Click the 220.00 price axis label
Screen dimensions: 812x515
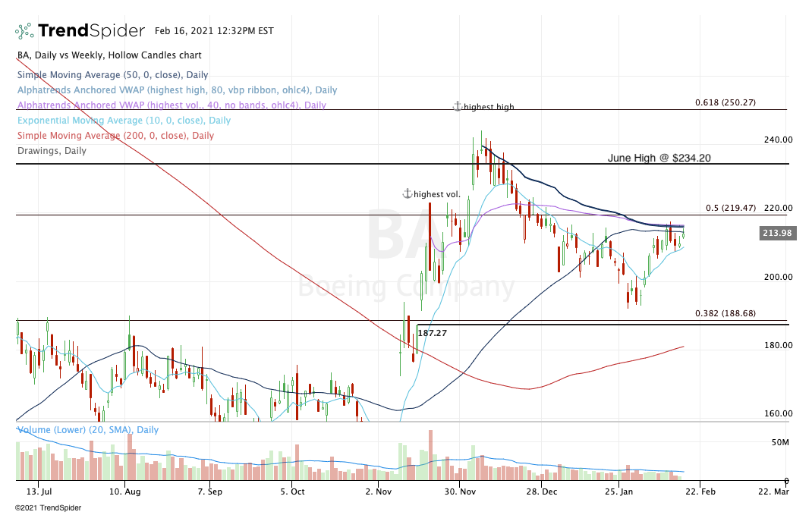(x=778, y=208)
